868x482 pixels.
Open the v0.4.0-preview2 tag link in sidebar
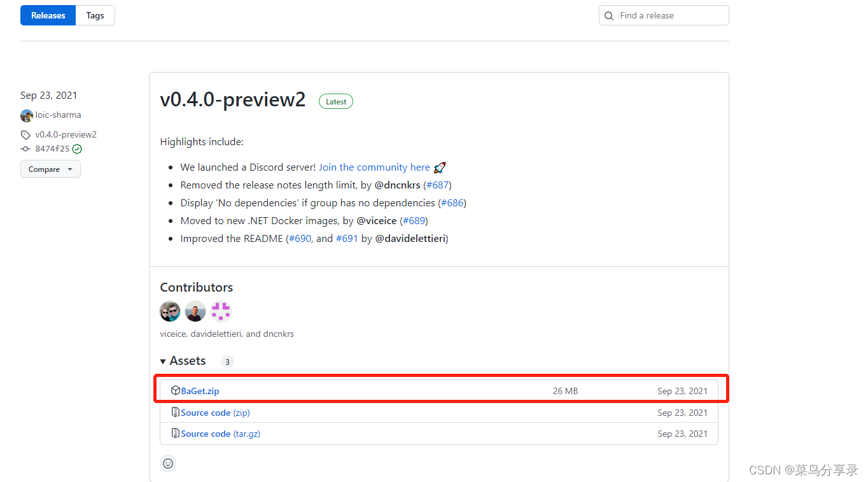pyautogui.click(x=66, y=135)
